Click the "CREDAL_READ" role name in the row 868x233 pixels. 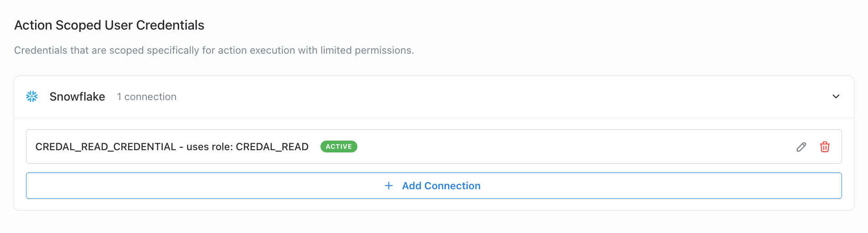coord(272,147)
